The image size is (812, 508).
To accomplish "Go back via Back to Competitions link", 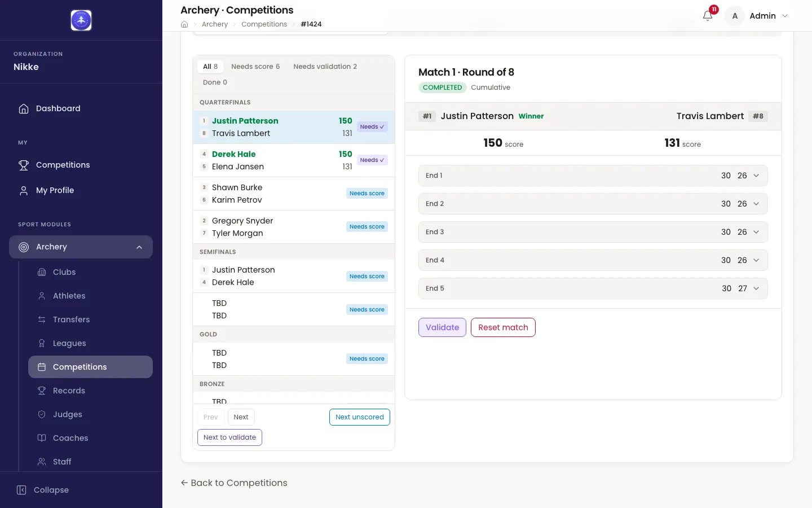I will (x=234, y=483).
